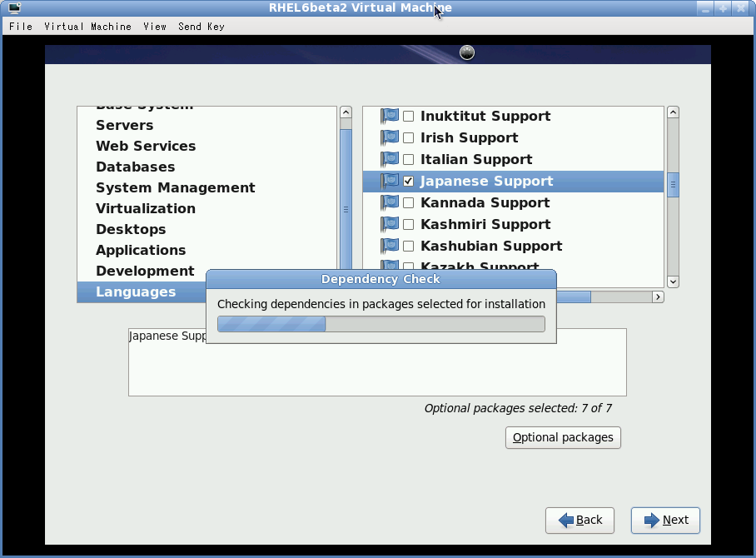Click the flag icon beside Japanese Support
This screenshot has height=558, width=756.
coord(390,182)
